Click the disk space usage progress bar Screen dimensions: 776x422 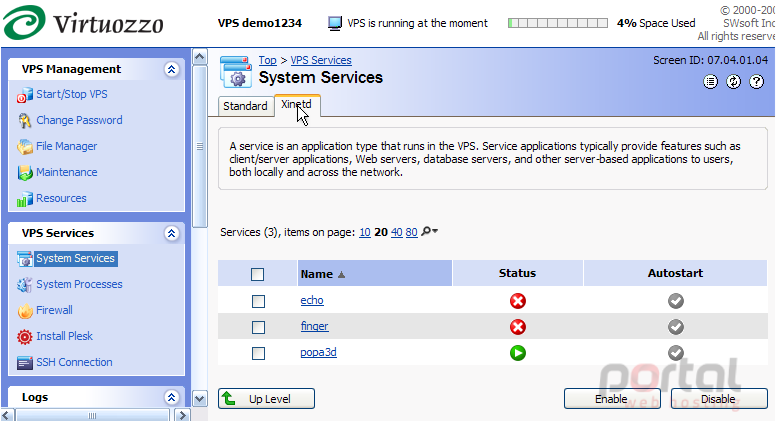pos(558,23)
